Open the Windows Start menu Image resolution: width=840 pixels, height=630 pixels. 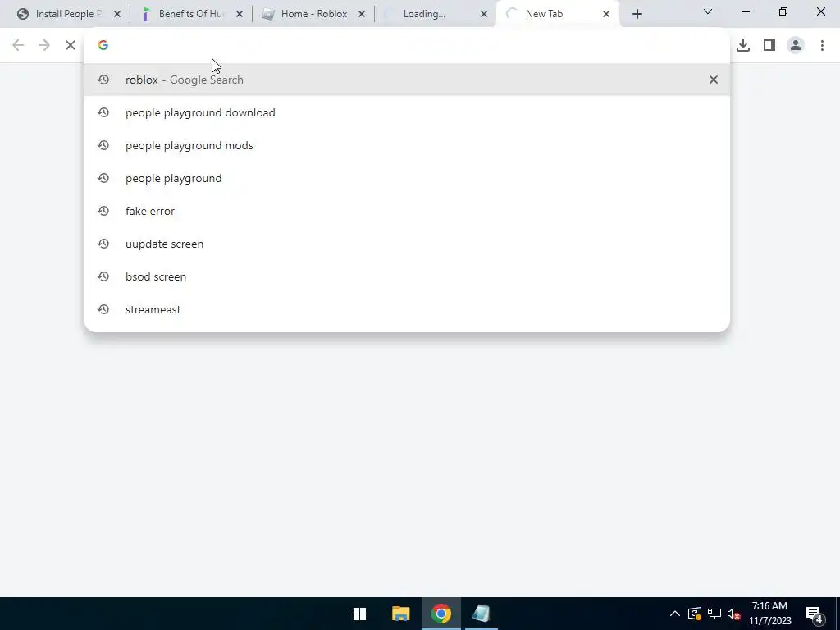pyautogui.click(x=360, y=614)
